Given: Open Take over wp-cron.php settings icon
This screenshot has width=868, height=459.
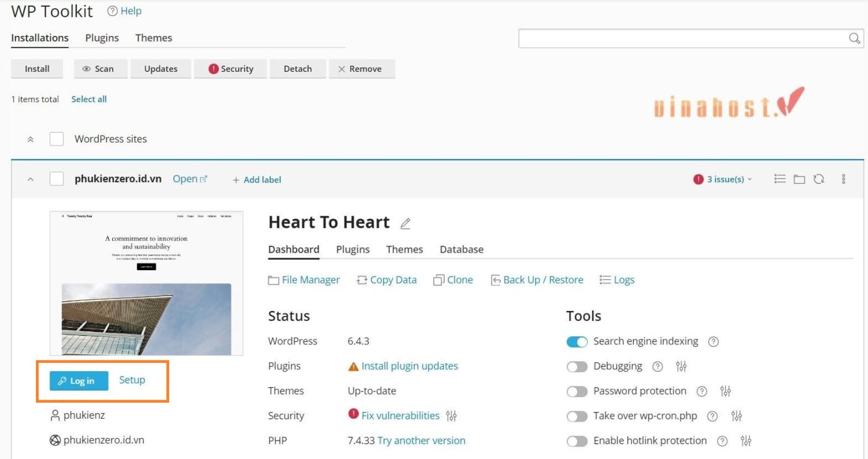Looking at the screenshot, I should pyautogui.click(x=737, y=416).
